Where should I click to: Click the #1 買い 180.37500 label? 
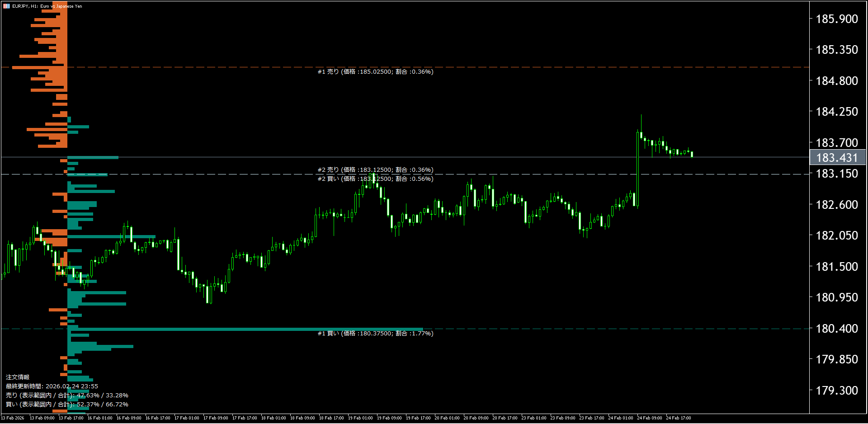click(x=375, y=333)
